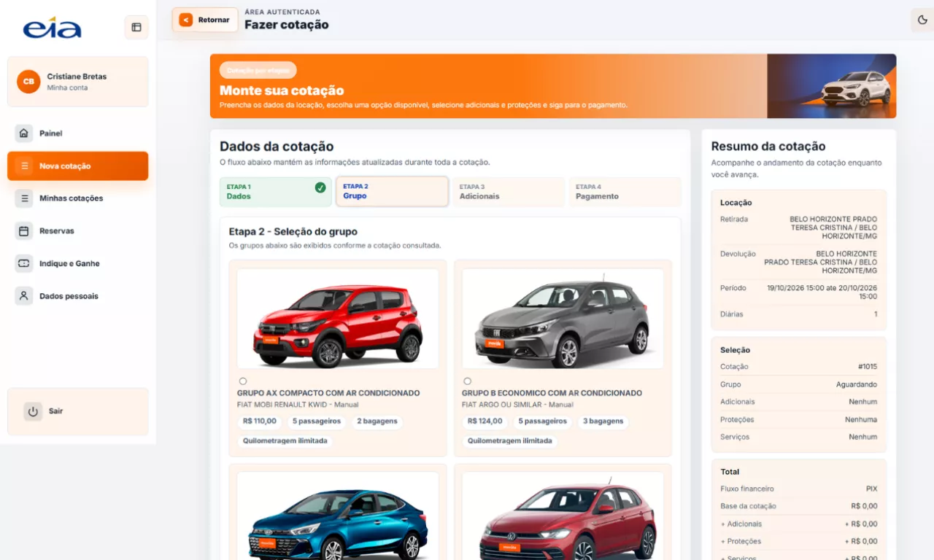The height and width of the screenshot is (560, 934).
Task: Open Reservas in the sidebar
Action: click(78, 231)
